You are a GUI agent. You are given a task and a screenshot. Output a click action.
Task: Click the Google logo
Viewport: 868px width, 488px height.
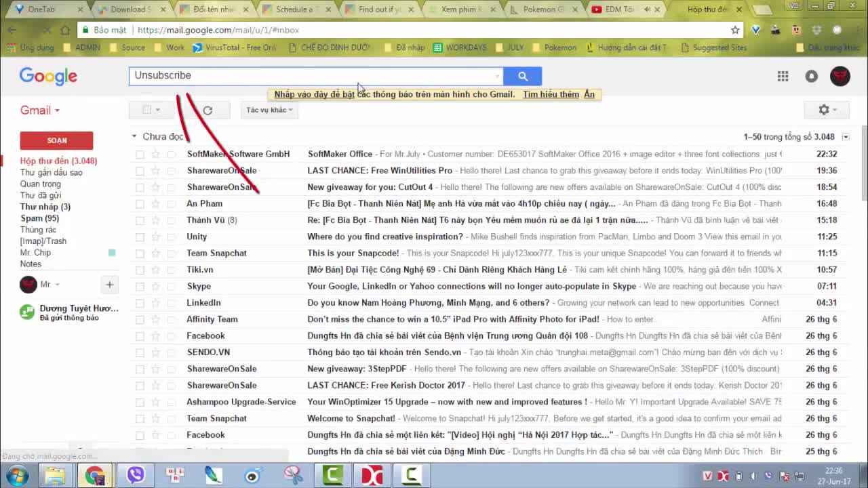click(48, 76)
